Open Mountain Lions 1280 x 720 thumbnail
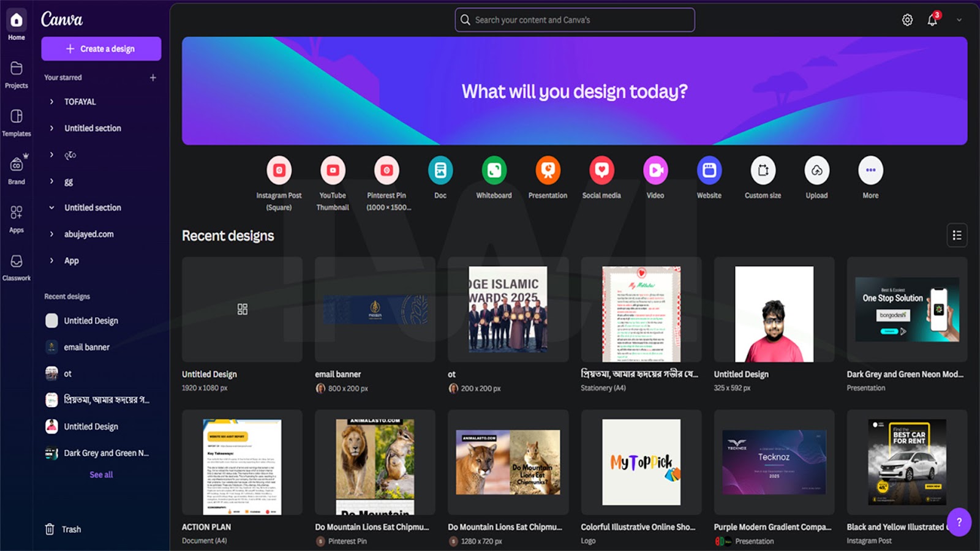Image resolution: width=980 pixels, height=551 pixels. pyautogui.click(x=508, y=462)
